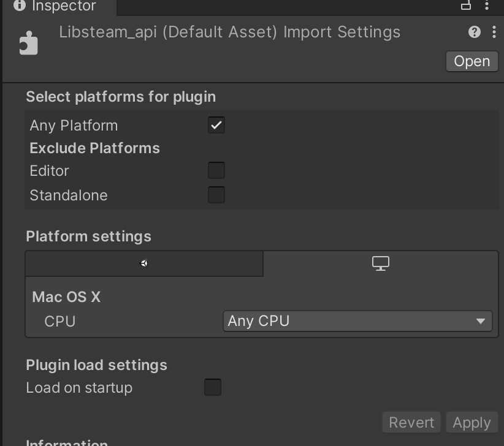Select the Standalone monitor icon tab
Viewport: 504px width, 446px height.
pyautogui.click(x=380, y=262)
